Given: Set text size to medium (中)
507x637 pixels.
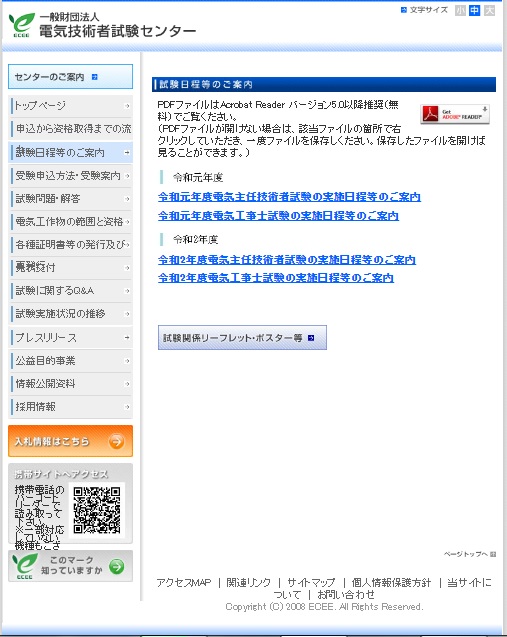Looking at the screenshot, I should tap(474, 10).
